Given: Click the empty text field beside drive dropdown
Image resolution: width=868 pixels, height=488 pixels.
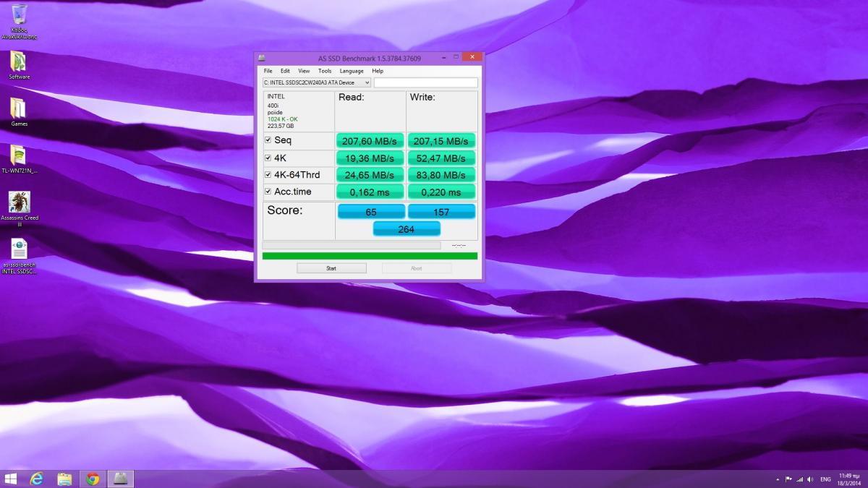Looking at the screenshot, I should (426, 82).
